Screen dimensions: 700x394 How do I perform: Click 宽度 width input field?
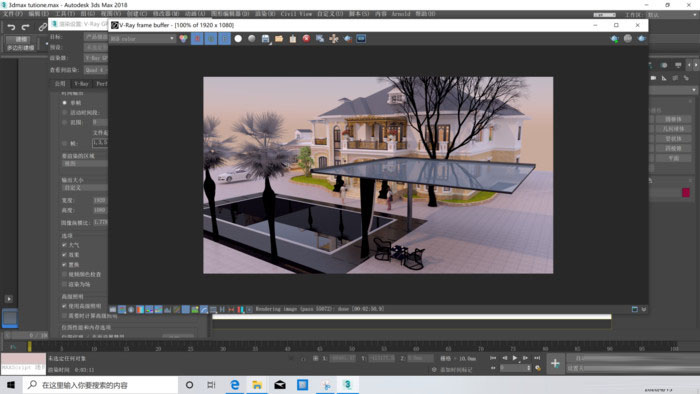pos(100,200)
